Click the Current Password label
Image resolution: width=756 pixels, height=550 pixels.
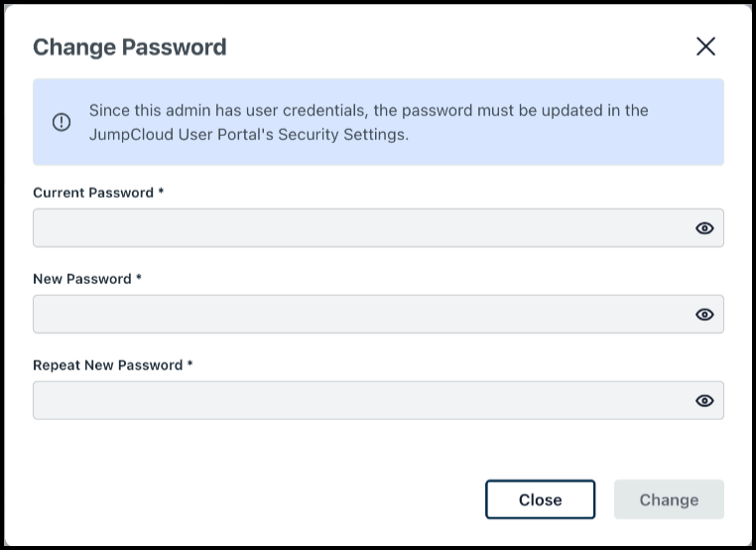(x=93, y=193)
